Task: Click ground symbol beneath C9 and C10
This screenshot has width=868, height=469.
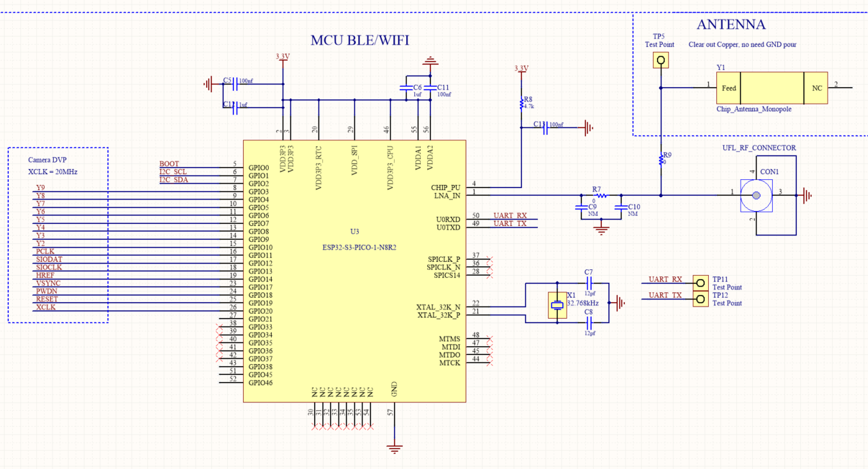Action: click(x=601, y=229)
